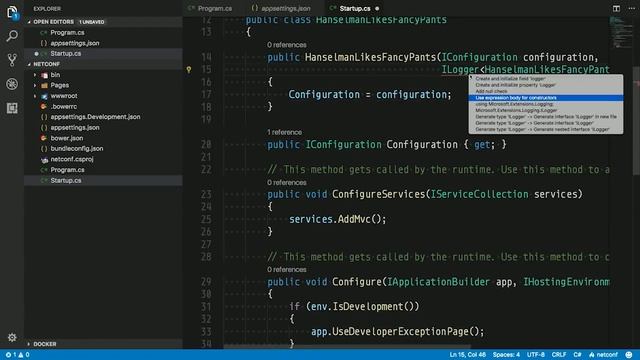
Task: Choose 'Create and initialize field logger'
Action: click(x=546, y=78)
